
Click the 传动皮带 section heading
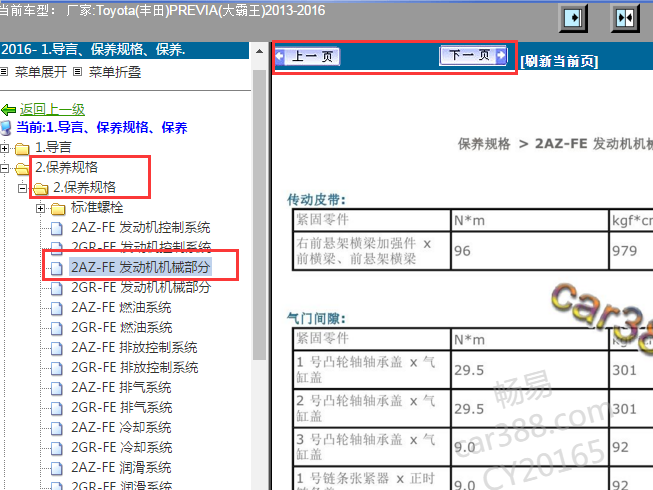pyautogui.click(x=317, y=200)
